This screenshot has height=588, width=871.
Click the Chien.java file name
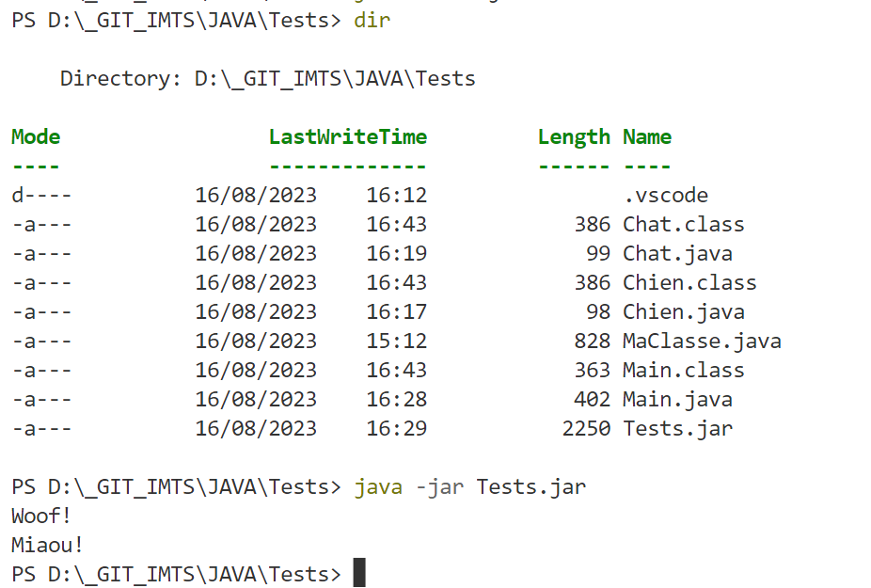pos(683,312)
